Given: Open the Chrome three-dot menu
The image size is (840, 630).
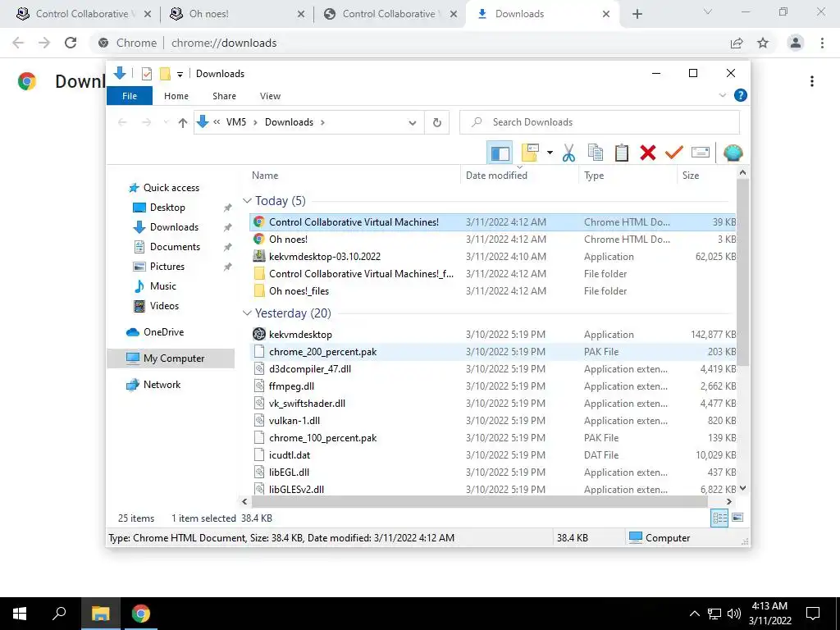Looking at the screenshot, I should pos(822,43).
